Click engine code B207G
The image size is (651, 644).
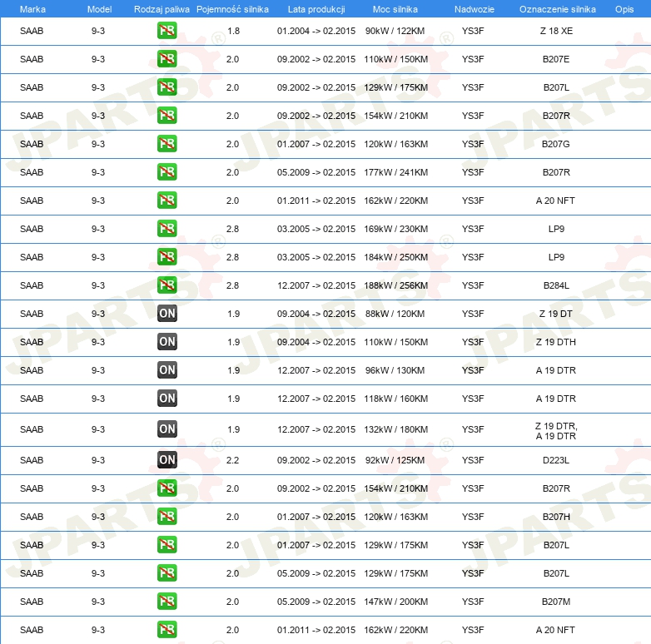click(x=556, y=144)
